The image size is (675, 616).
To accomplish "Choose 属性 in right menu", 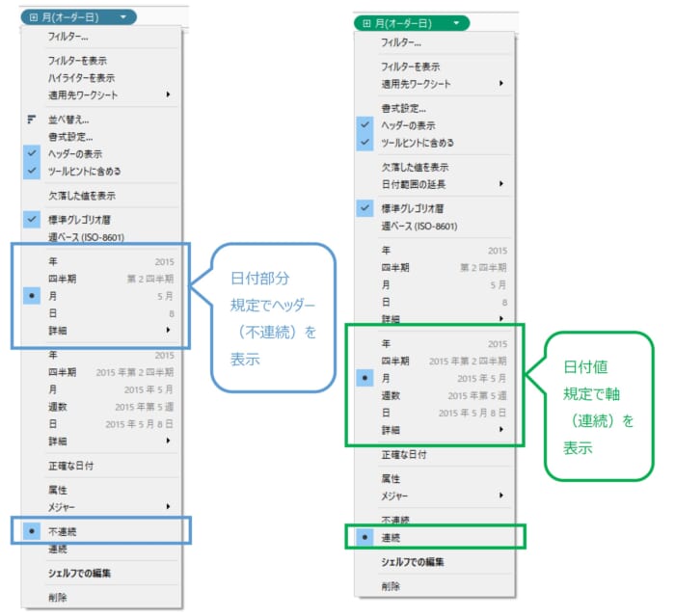I will tap(434, 479).
